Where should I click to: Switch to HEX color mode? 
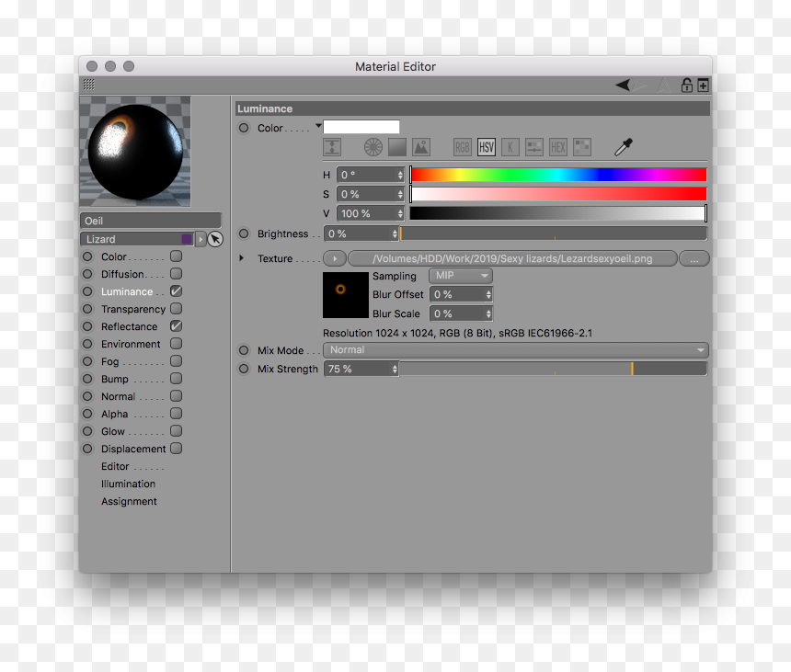[x=558, y=147]
